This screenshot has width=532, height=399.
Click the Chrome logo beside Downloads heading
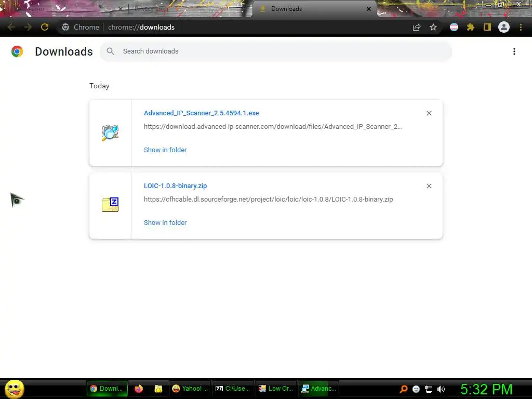17,51
